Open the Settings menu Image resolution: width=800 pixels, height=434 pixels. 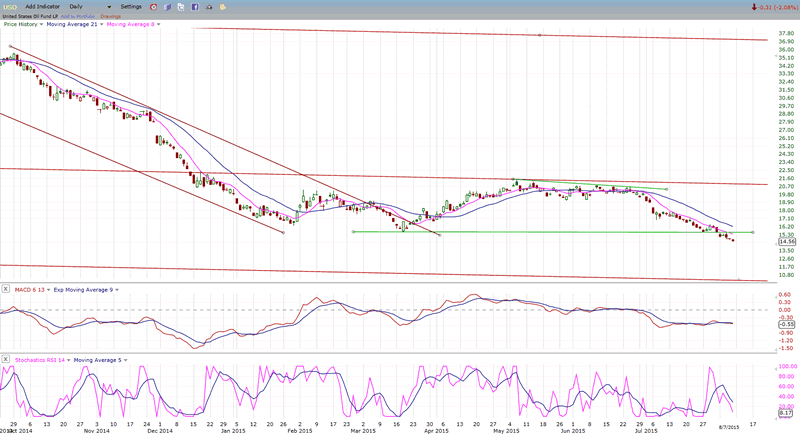tap(131, 7)
